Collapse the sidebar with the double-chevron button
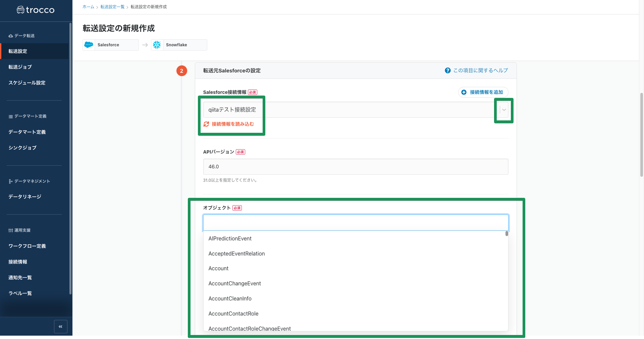 tap(60, 326)
